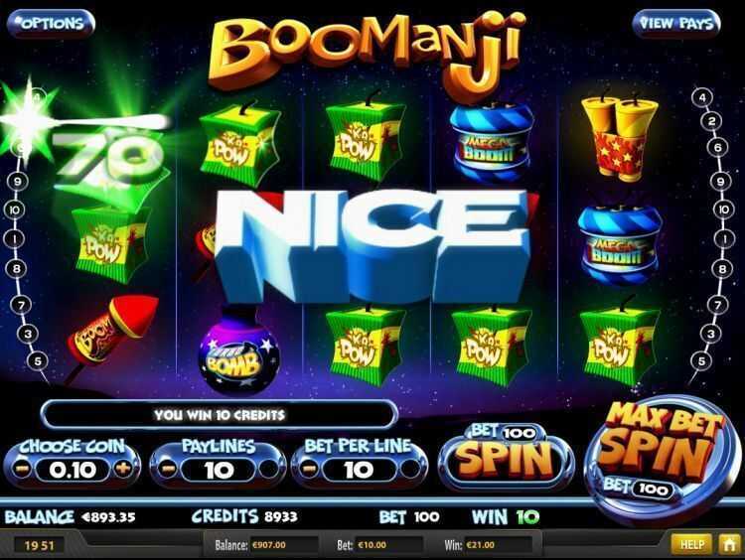Select payline 7 marker on left side
The width and height of the screenshot is (745, 560).
tap(21, 305)
